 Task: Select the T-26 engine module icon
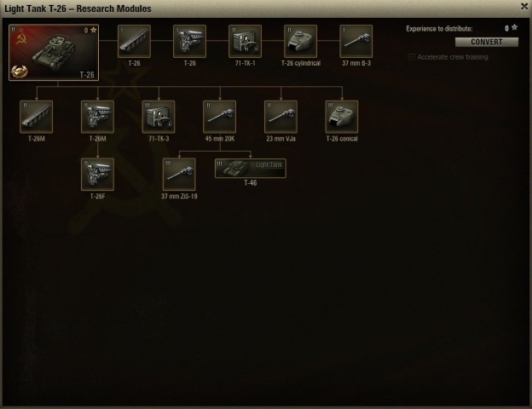point(189,41)
